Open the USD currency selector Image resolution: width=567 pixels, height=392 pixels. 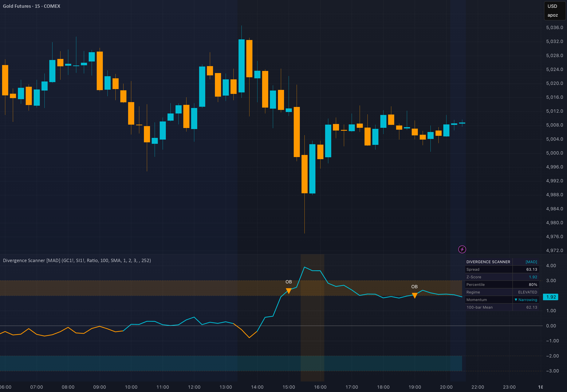(552, 6)
